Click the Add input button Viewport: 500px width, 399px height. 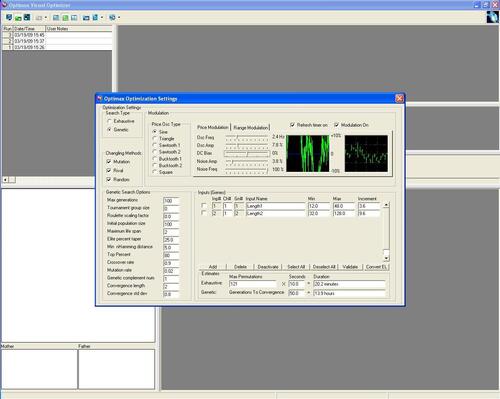[213, 267]
